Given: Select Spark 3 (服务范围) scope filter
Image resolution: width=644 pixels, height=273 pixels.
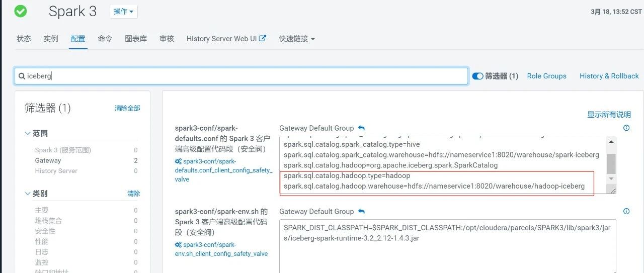Looking at the screenshot, I should coord(63,150).
